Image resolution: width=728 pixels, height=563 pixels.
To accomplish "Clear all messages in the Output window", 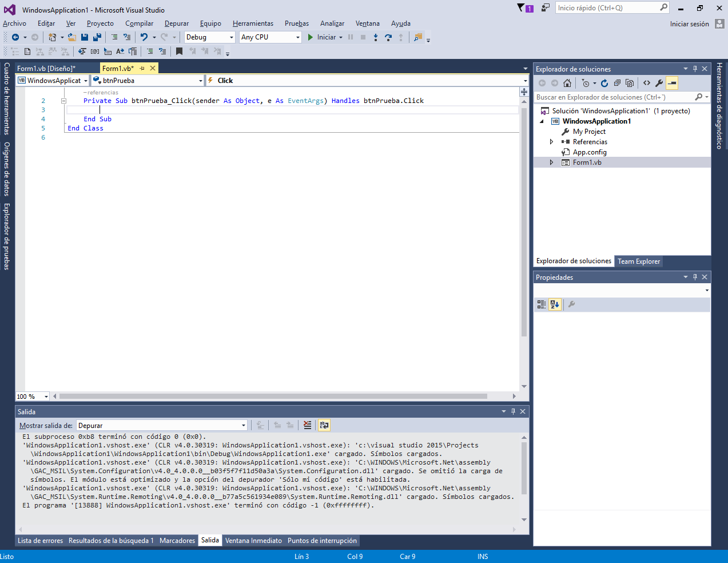I will 308,425.
